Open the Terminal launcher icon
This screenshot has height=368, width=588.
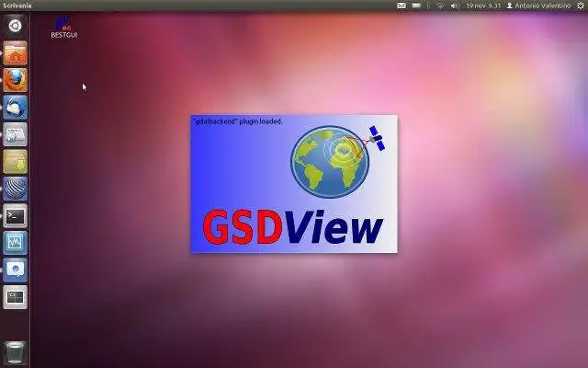click(16, 216)
